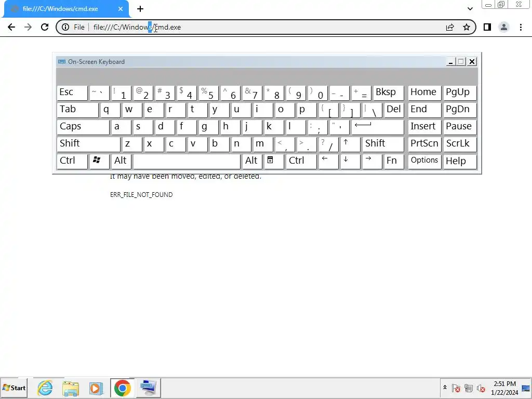This screenshot has height=399, width=532.
Task: Toggle the right Alt key
Action: click(x=252, y=161)
